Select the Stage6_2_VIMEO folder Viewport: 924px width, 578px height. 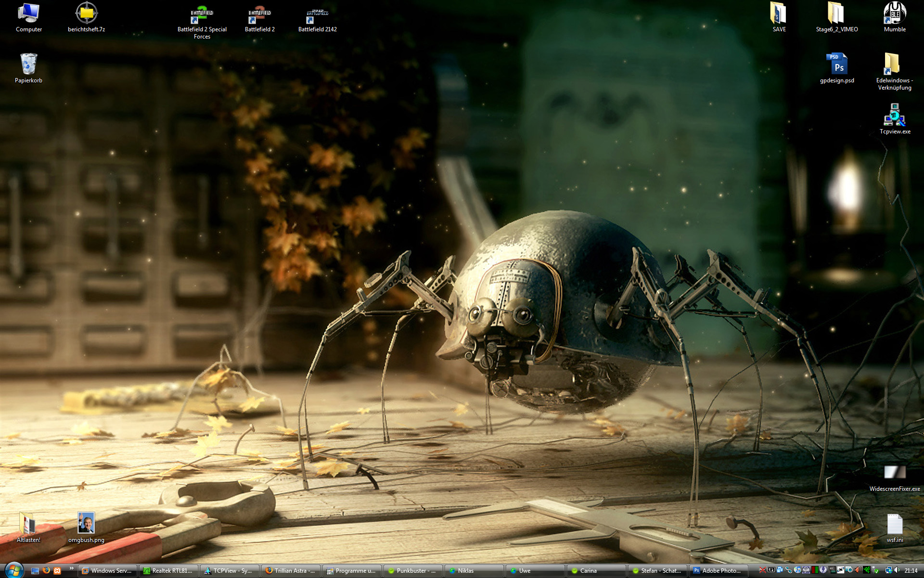pyautogui.click(x=837, y=18)
